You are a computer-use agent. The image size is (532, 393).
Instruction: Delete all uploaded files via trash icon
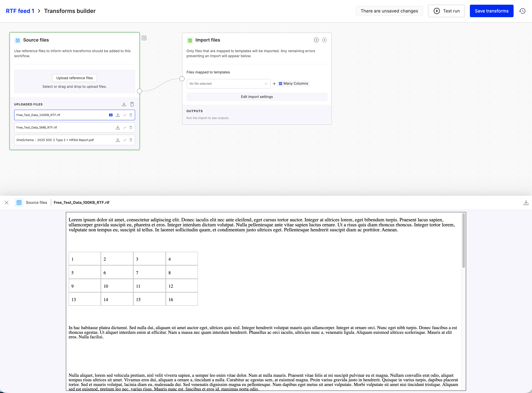(x=132, y=104)
